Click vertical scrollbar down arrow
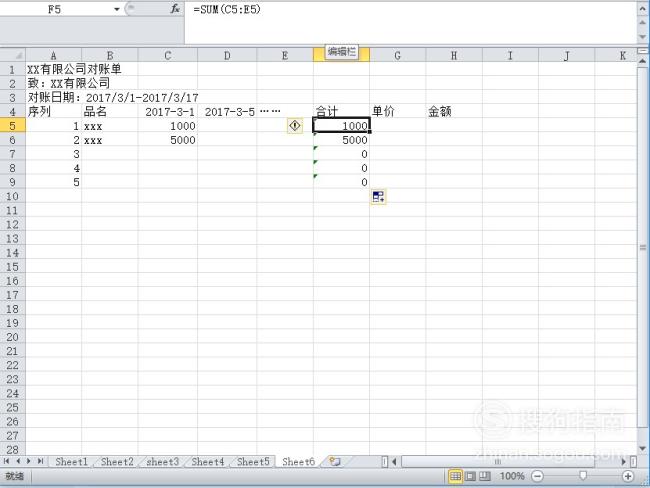This screenshot has width=650, height=488. 643,449
